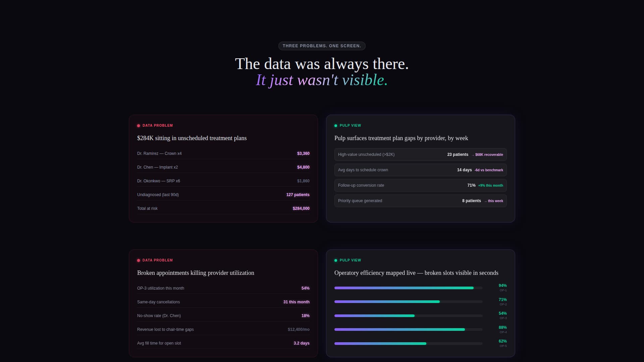Select the OP-5 62% utilization bar
Viewport: 644px width, 362px height.
pos(408,344)
